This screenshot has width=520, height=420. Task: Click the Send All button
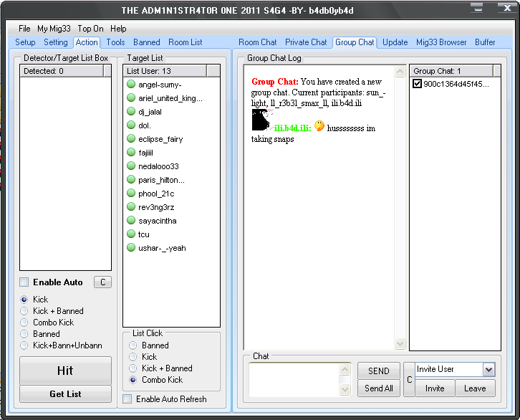pyautogui.click(x=379, y=388)
